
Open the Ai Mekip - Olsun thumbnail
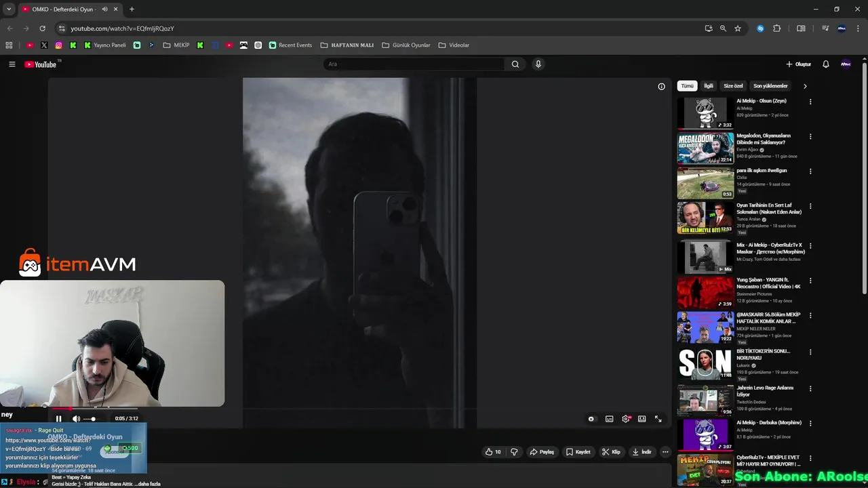[x=705, y=113]
